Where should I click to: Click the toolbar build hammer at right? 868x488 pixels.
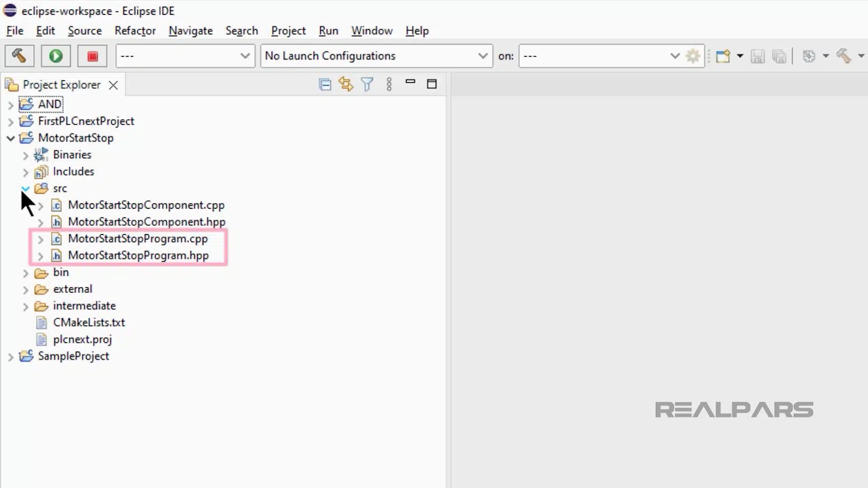coord(844,56)
